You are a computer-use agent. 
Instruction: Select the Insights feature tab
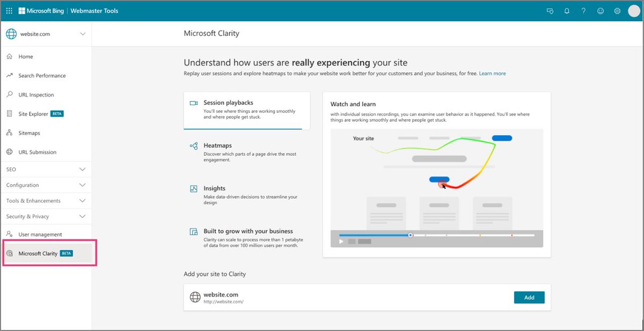[x=247, y=195]
